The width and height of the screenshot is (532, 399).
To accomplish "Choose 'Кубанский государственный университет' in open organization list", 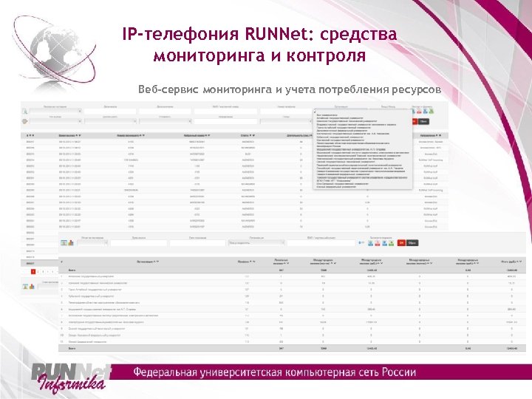I will tap(340, 137).
